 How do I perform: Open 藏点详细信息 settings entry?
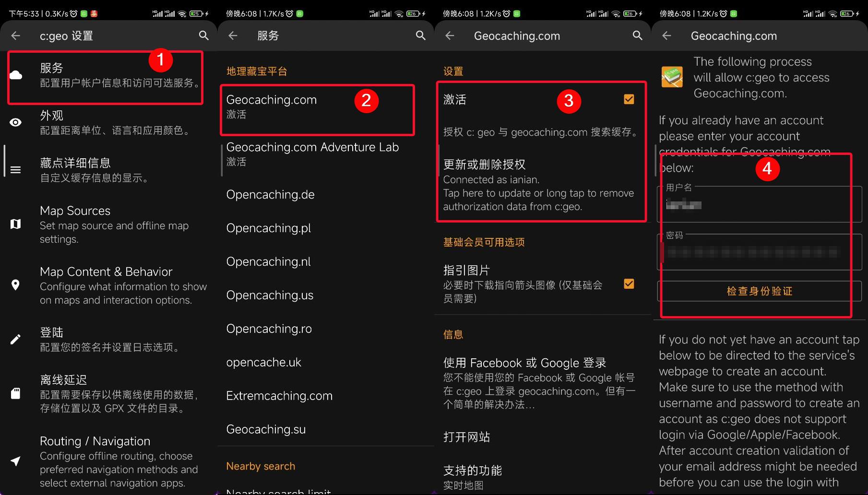tap(108, 170)
